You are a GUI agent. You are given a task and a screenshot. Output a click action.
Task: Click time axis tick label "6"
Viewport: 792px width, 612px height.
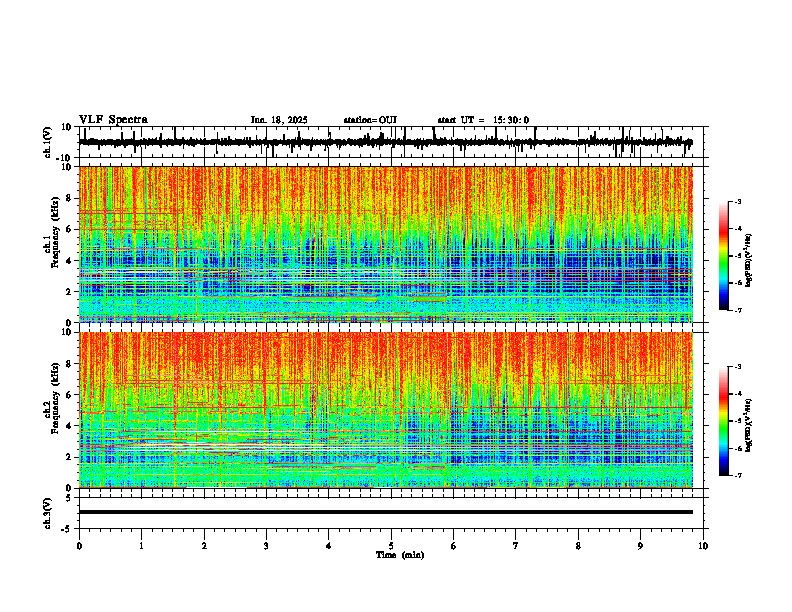(454, 546)
